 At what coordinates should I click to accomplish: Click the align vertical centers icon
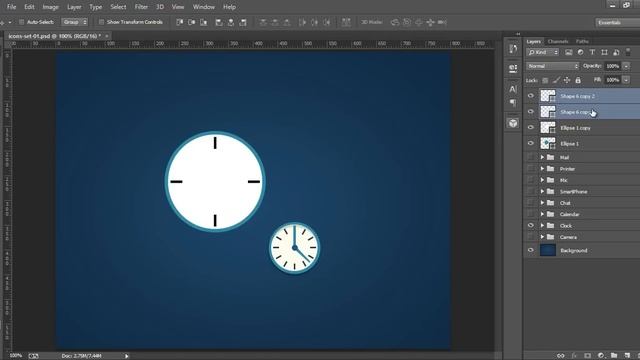click(x=191, y=22)
